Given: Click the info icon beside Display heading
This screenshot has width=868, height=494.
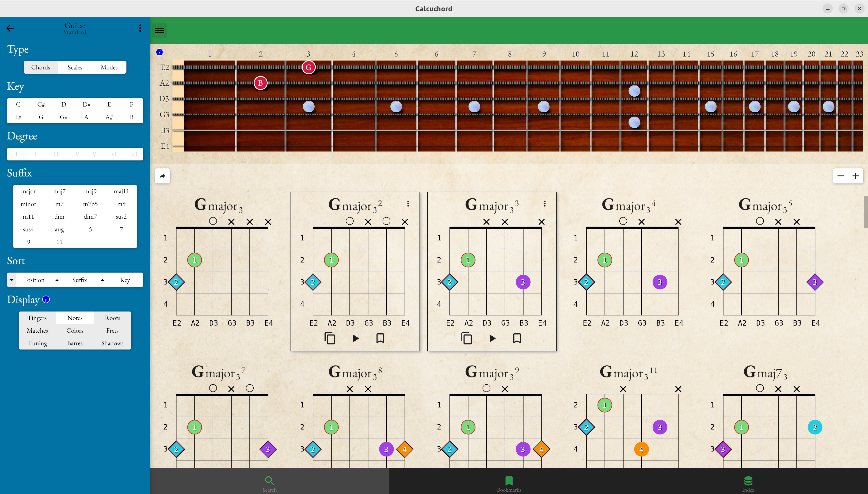Looking at the screenshot, I should (x=46, y=300).
